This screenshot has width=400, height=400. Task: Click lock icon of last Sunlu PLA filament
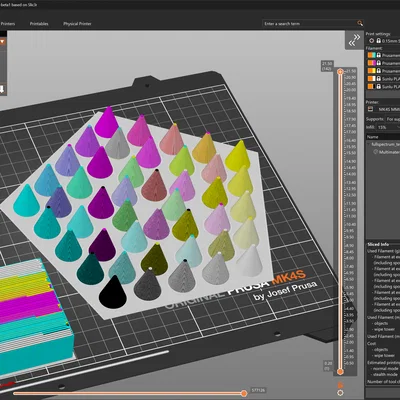pyautogui.click(x=379, y=87)
